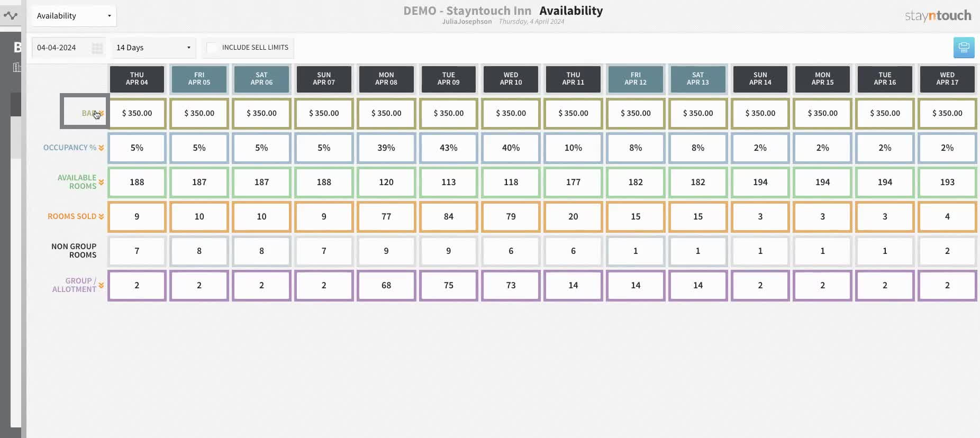Image resolution: width=980 pixels, height=438 pixels.
Task: Click the 177 available rooms cell
Action: coord(573,182)
